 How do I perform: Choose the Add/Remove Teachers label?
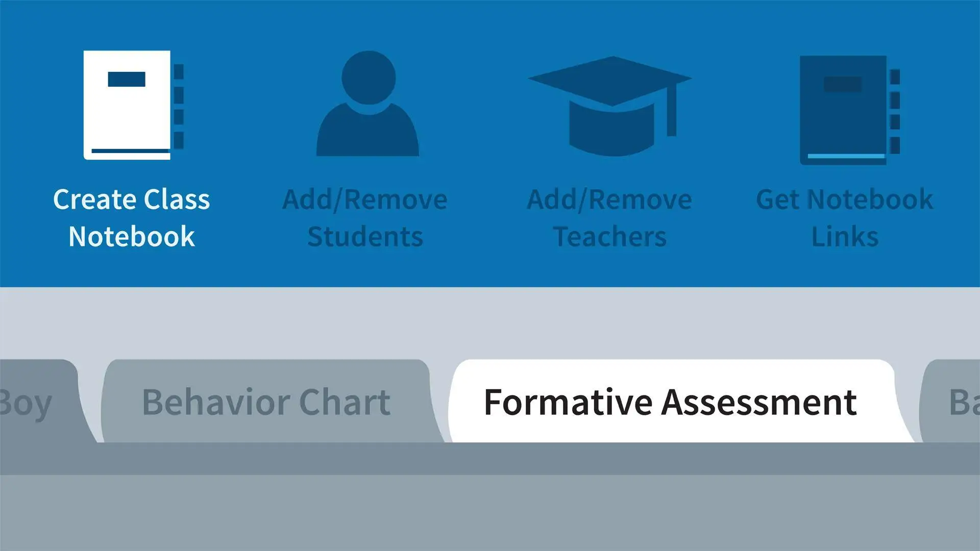tap(609, 218)
